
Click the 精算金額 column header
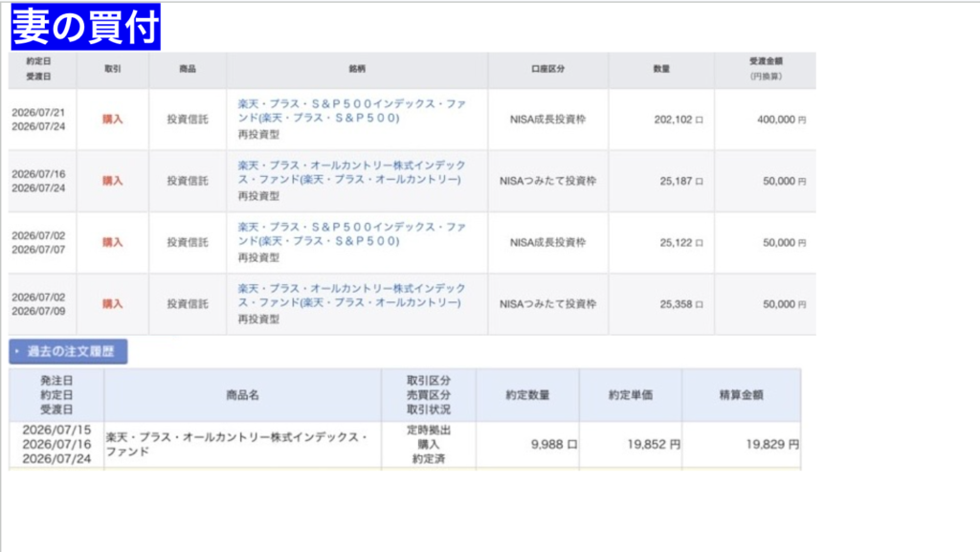point(741,395)
